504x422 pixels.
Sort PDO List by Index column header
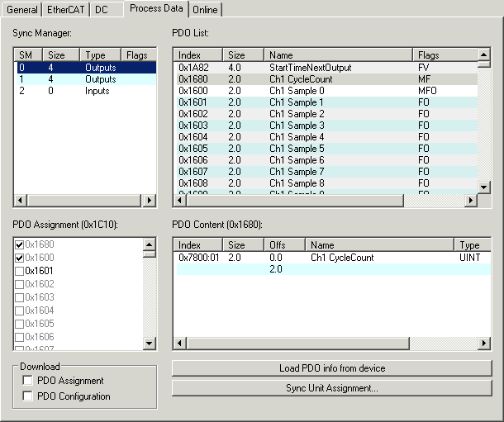coord(198,55)
